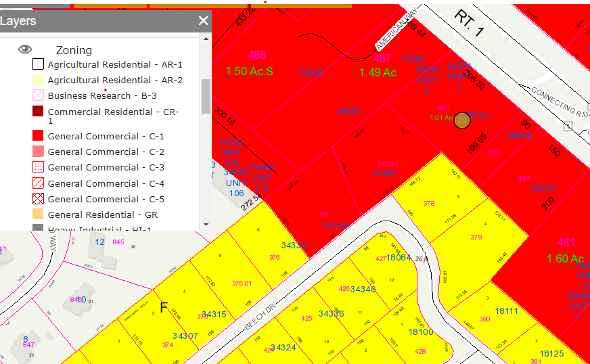Image resolution: width=590 pixels, height=364 pixels.
Task: Select the Zoning layer name
Action: [x=74, y=50]
